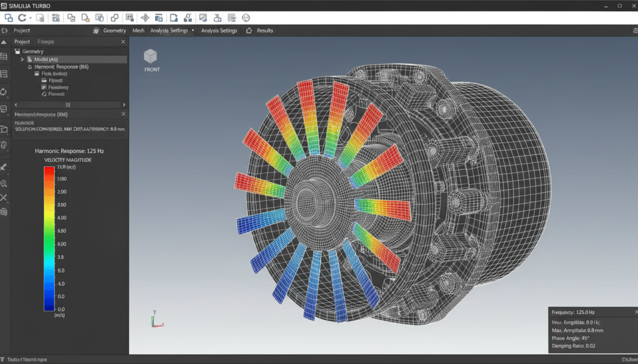Click the 'VELOCITY MAGNITUDE' legend label

tap(67, 160)
